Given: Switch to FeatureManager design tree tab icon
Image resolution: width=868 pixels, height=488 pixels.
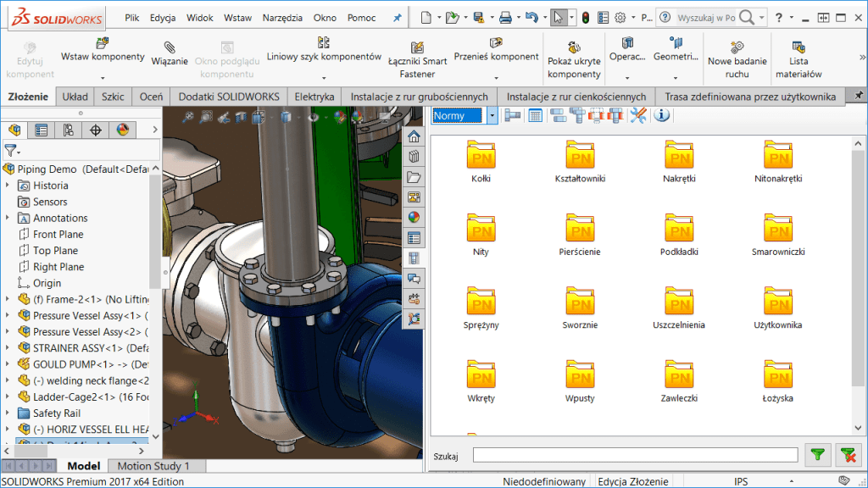Looking at the screenshot, I should click(x=15, y=130).
